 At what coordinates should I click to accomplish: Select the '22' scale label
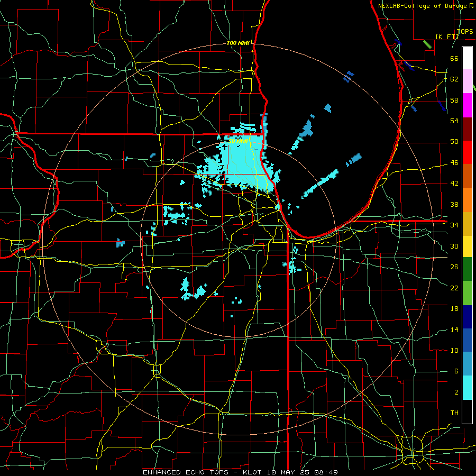[454, 288]
